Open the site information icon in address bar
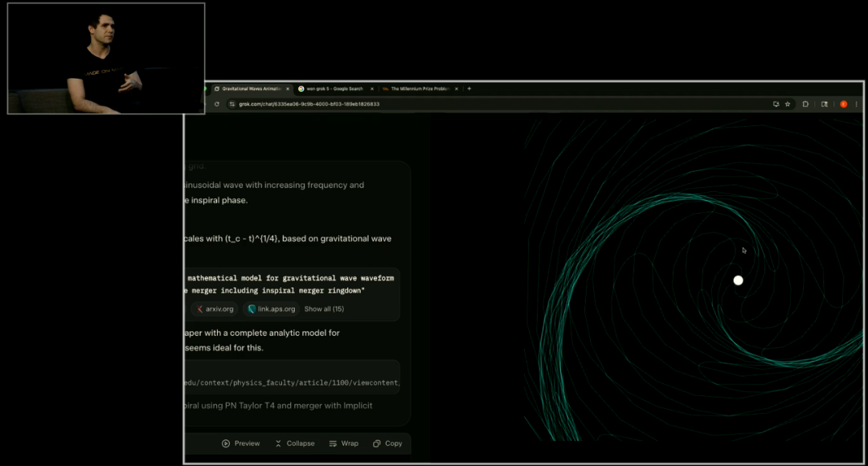868x466 pixels. (232, 104)
